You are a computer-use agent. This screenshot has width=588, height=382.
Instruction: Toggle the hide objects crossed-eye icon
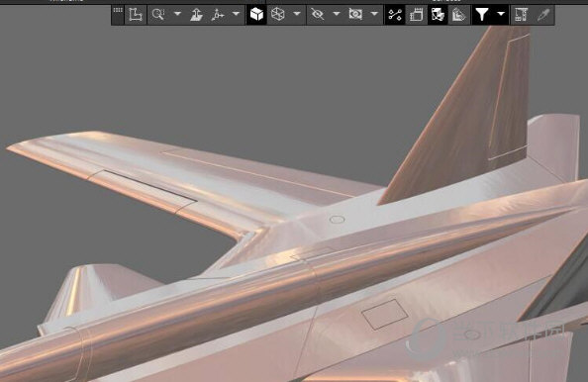point(318,15)
